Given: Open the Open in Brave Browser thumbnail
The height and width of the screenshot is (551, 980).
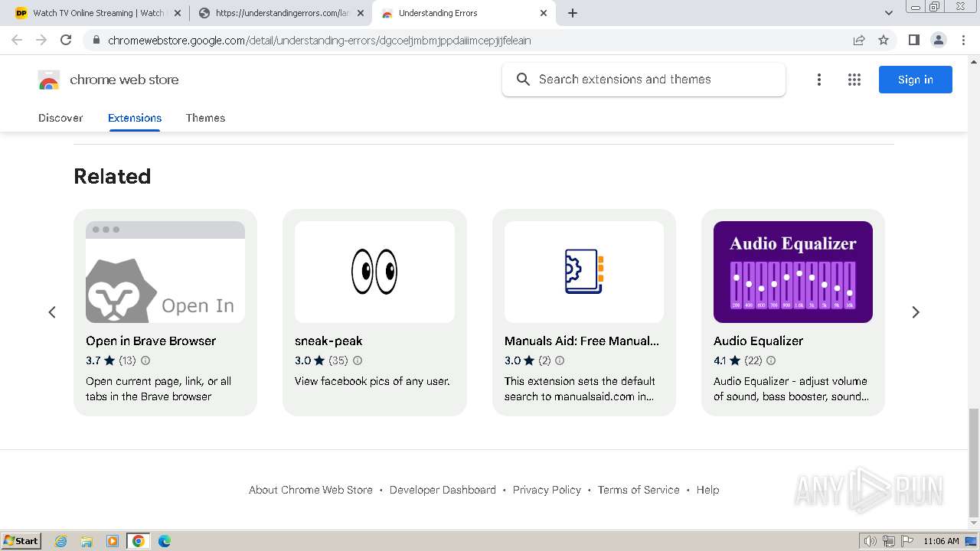Looking at the screenshot, I should point(165,272).
